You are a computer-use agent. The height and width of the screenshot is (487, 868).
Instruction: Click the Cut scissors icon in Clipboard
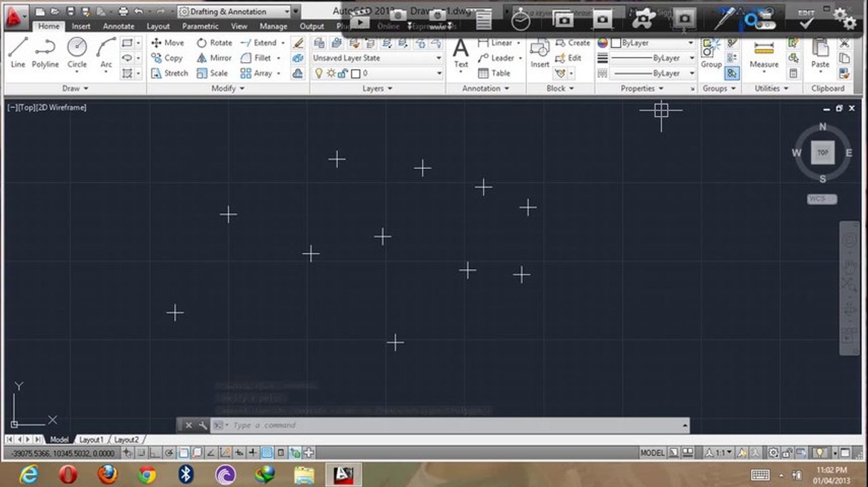[844, 43]
